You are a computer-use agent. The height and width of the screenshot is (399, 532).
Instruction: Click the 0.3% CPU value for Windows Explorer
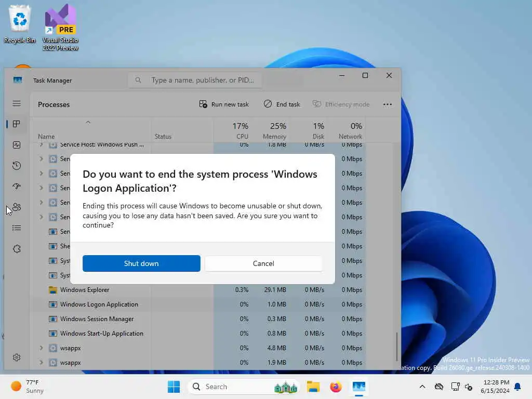click(242, 290)
